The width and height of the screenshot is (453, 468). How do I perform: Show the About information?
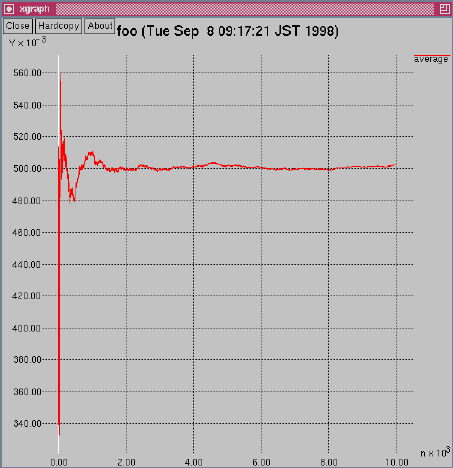click(x=100, y=26)
